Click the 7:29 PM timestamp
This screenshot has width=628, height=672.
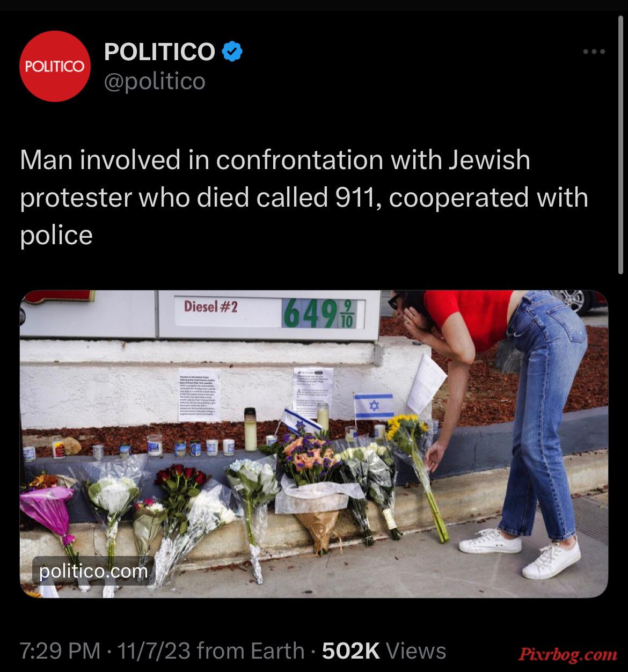point(60,651)
